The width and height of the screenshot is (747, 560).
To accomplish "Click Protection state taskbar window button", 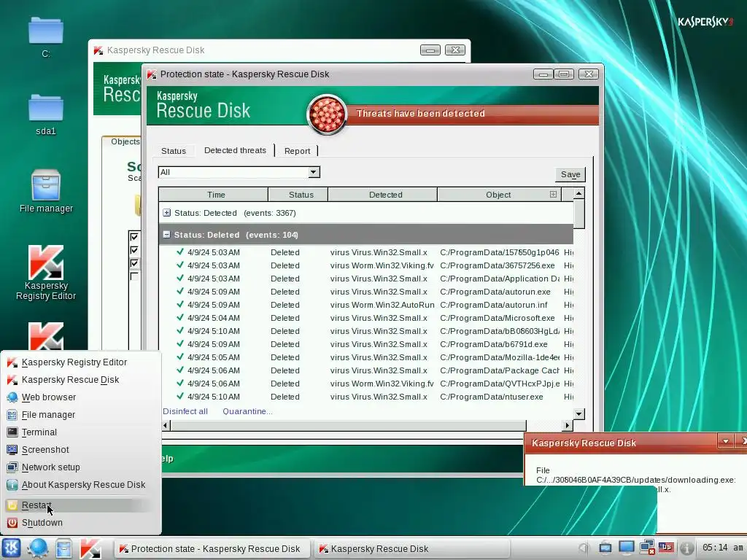I will tap(211, 549).
